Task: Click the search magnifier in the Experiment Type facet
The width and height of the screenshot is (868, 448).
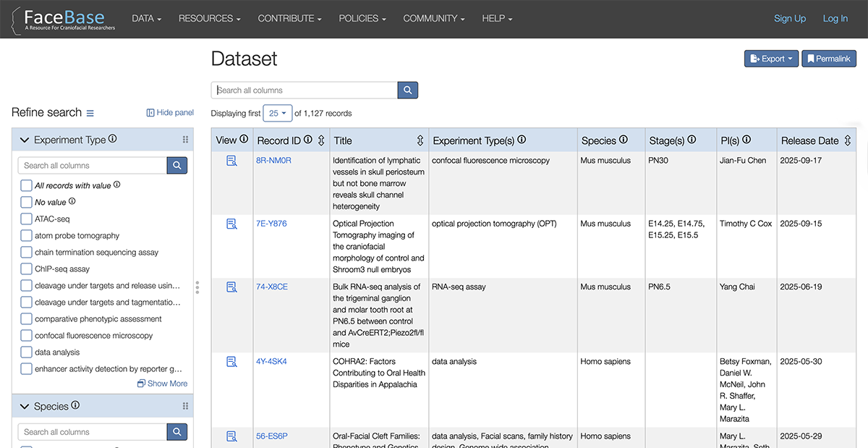Action: point(176,165)
